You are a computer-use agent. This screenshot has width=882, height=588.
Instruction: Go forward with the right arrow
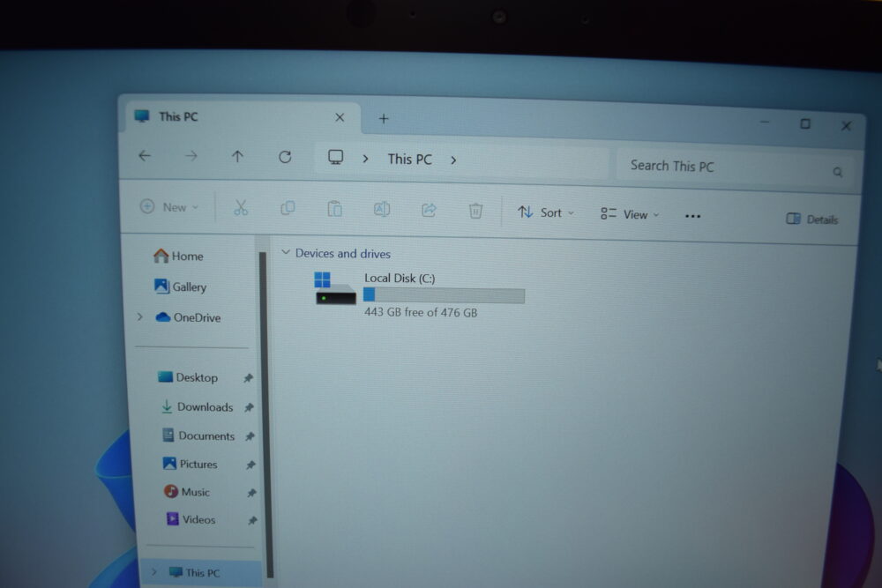(191, 156)
